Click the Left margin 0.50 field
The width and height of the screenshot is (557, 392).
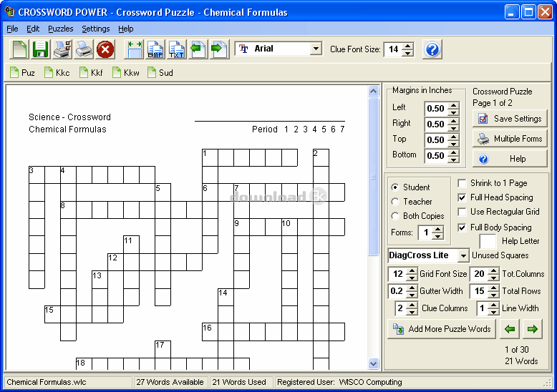(x=436, y=109)
